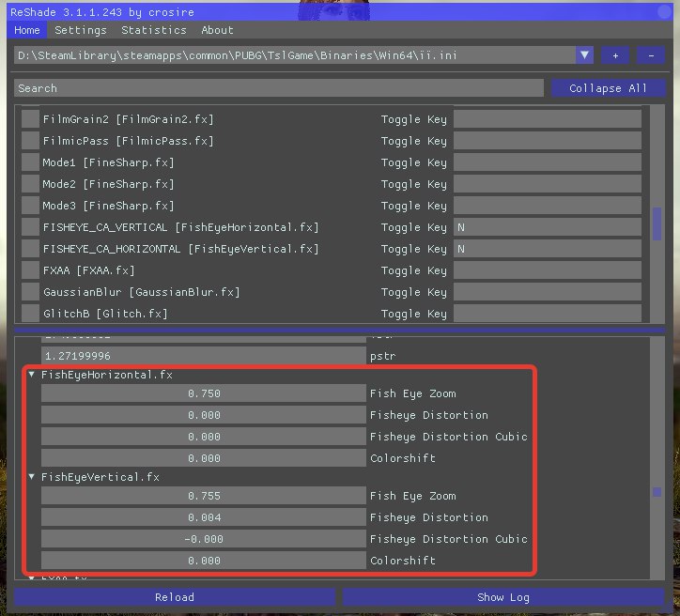This screenshot has height=616, width=680.
Task: Focus the Search field
Action: 278,88
